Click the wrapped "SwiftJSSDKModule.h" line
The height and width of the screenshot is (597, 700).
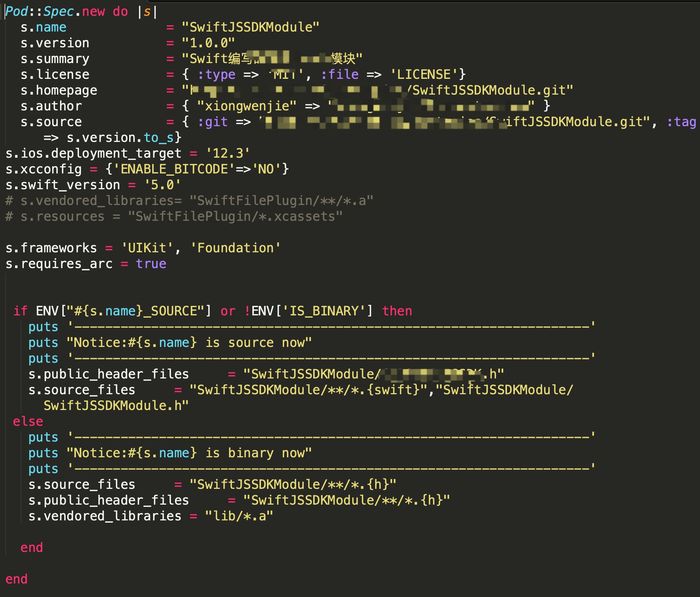point(116,406)
